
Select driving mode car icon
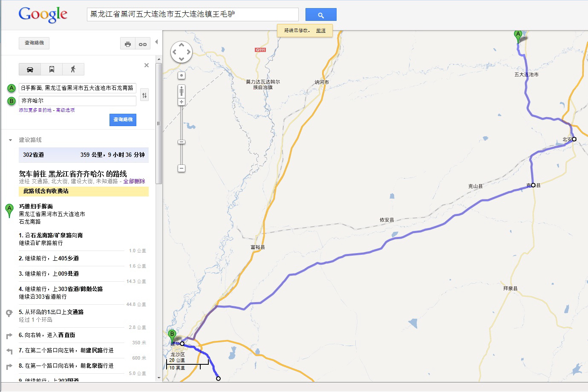(x=30, y=69)
